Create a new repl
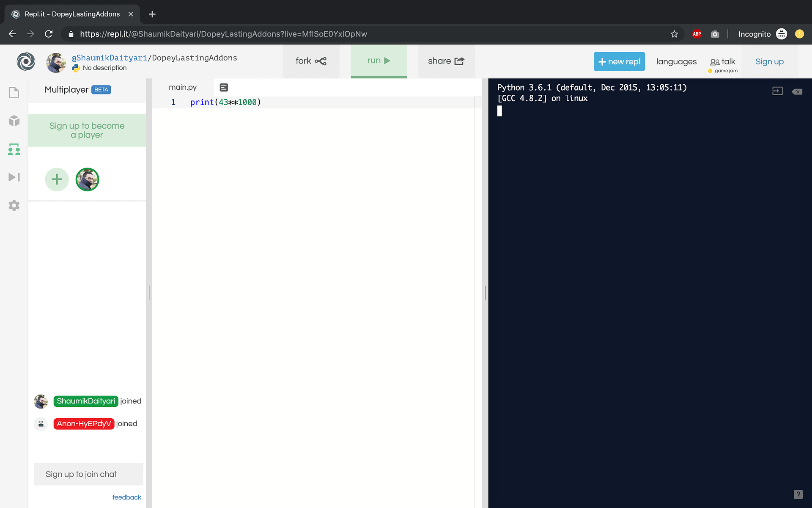Screen dimensions: 812x508 pos(619,61)
